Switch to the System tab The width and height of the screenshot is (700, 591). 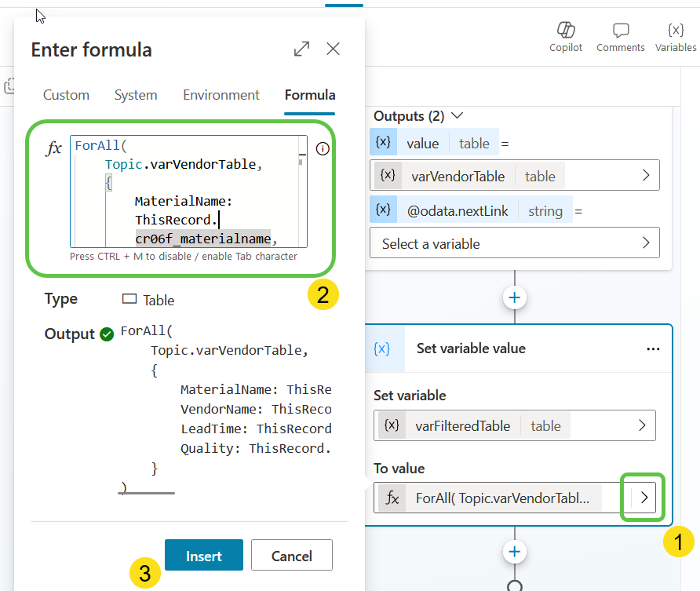click(136, 95)
